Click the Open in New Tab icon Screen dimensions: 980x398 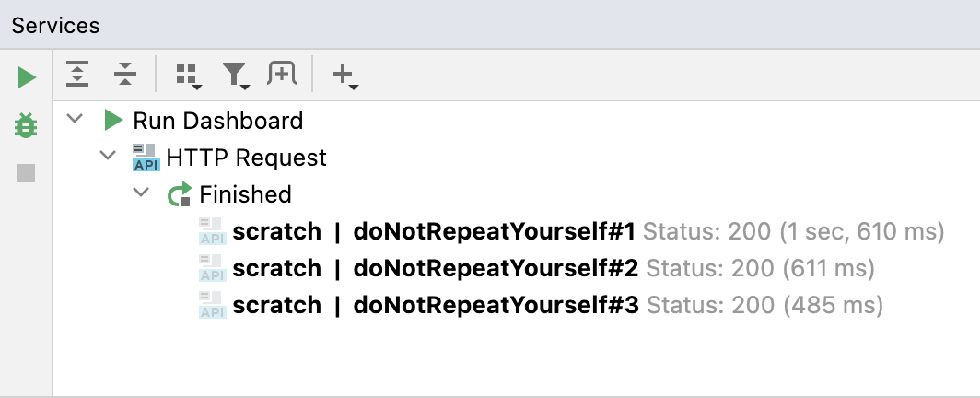pyautogui.click(x=281, y=75)
